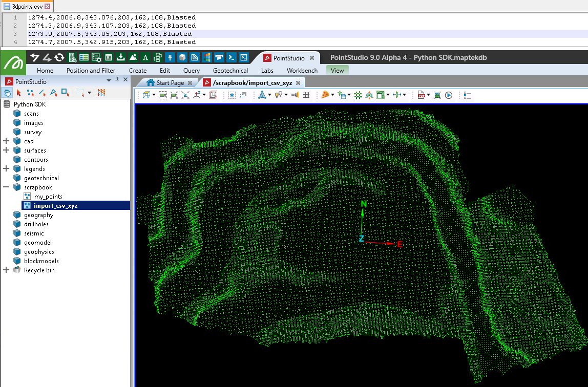Open the Query ribbon tab
This screenshot has width=588, height=387.
coord(191,71)
